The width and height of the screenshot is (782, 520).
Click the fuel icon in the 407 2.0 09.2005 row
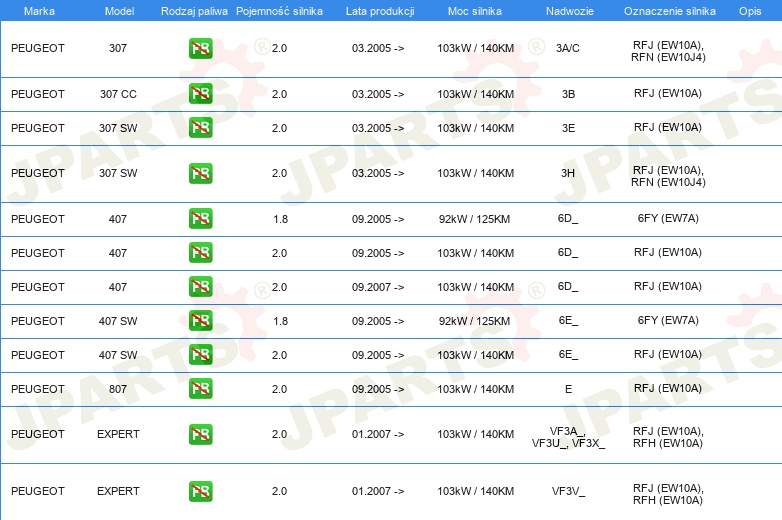200,252
